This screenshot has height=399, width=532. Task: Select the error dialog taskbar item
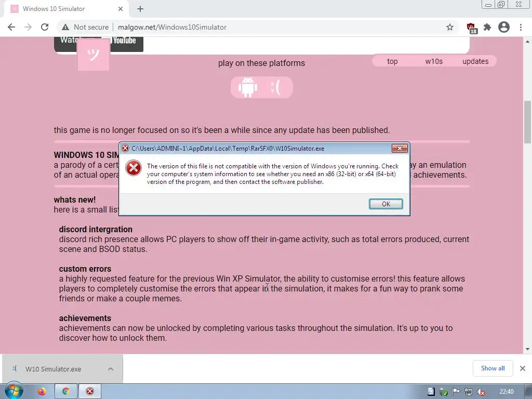click(90, 391)
